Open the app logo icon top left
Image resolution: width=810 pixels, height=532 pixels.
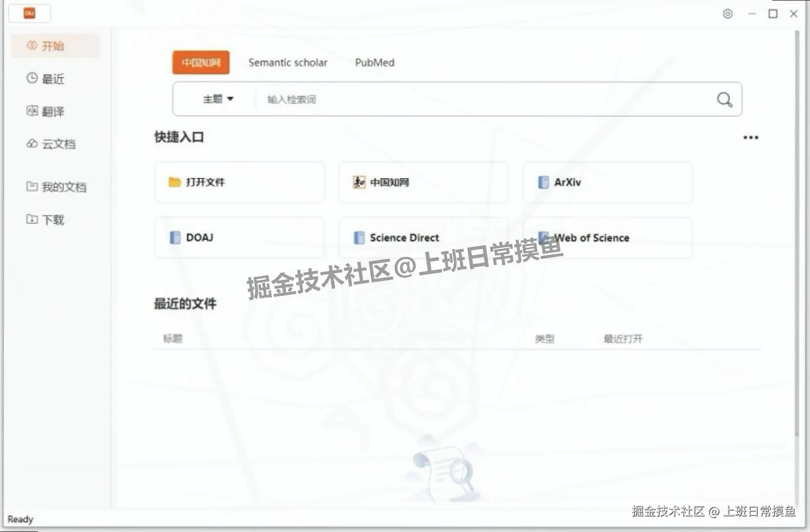click(29, 13)
